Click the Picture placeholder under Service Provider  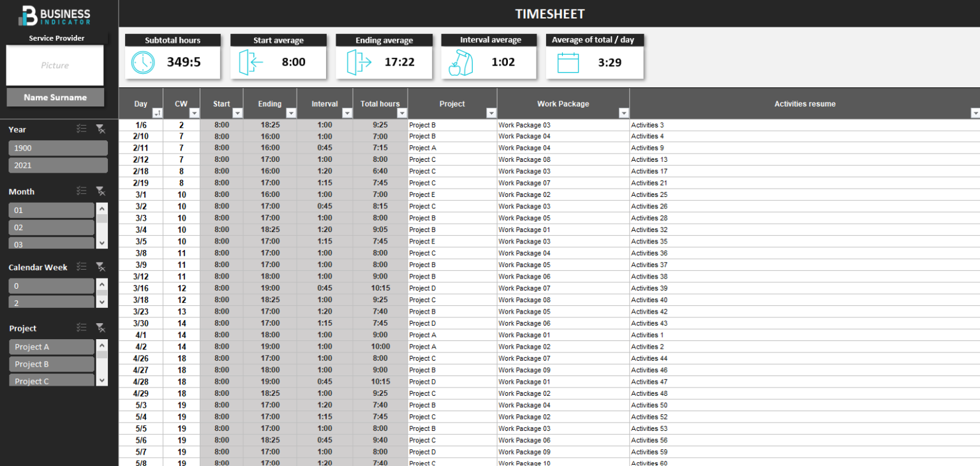point(55,65)
